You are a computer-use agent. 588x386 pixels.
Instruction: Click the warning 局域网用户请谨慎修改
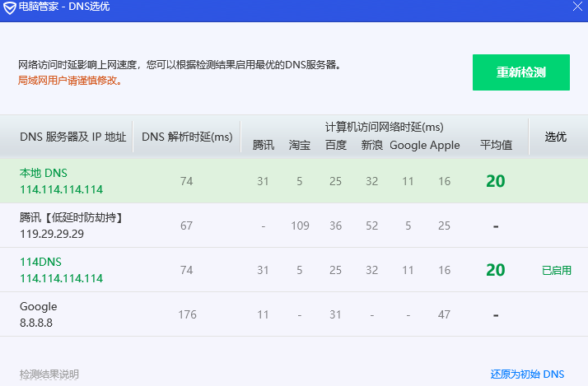tap(71, 81)
